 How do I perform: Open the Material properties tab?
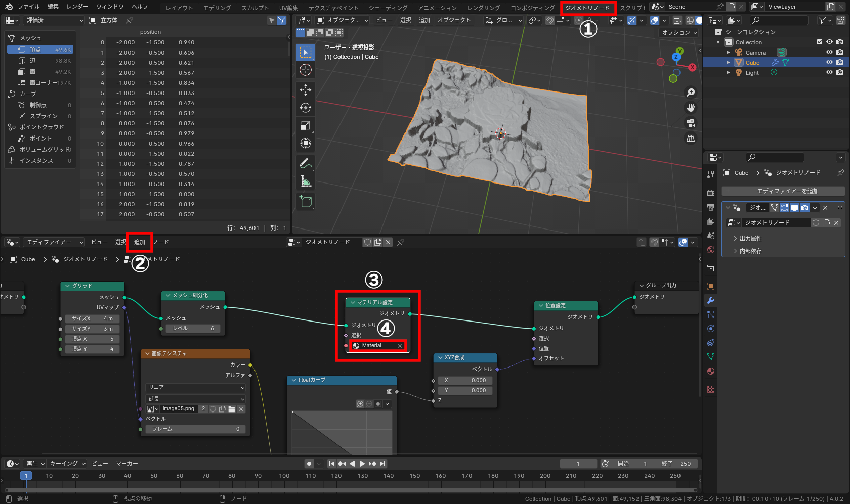711,371
